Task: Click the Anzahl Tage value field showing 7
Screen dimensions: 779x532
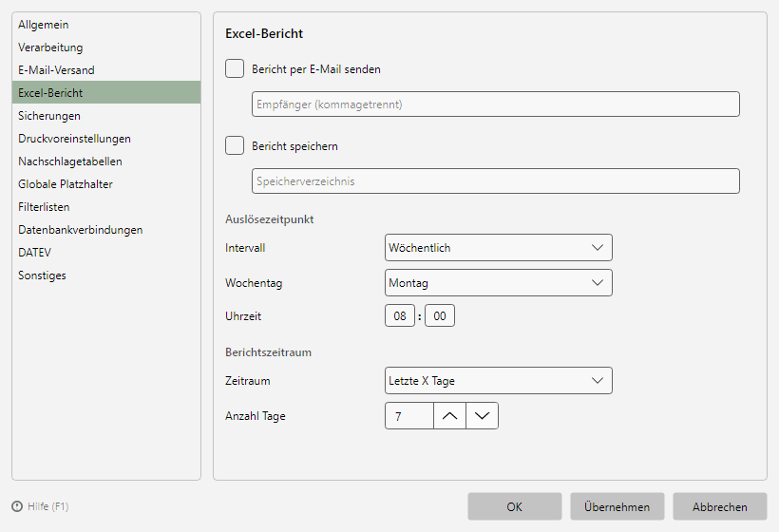Action: [x=409, y=416]
